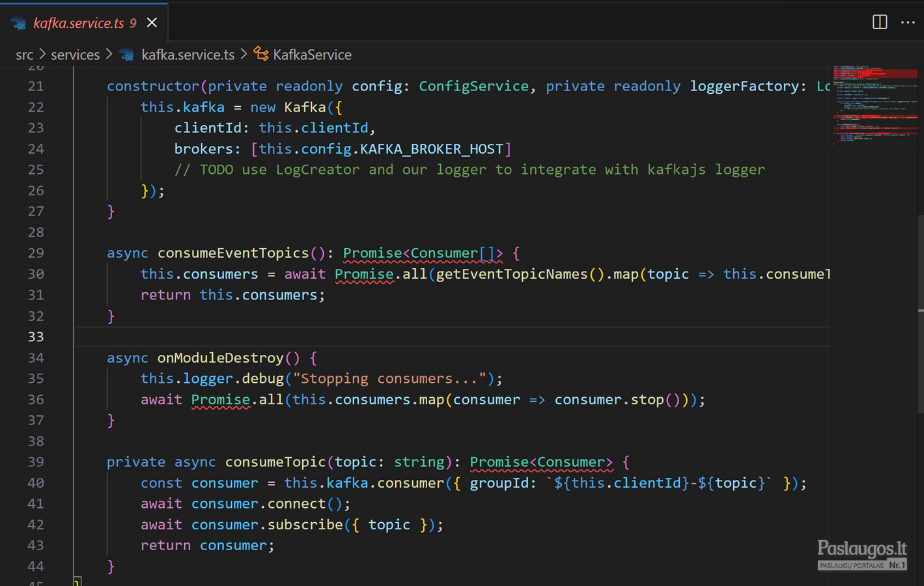Open the src breadcrumb

click(x=25, y=55)
